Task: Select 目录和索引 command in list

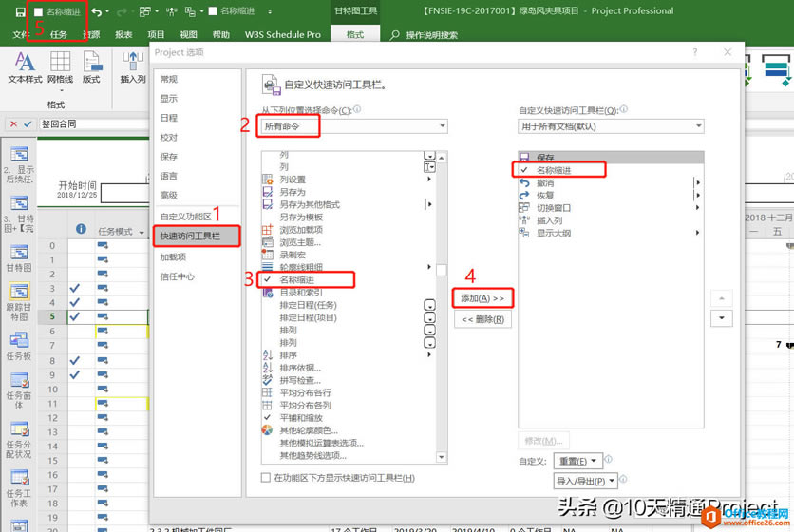Action: (301, 293)
